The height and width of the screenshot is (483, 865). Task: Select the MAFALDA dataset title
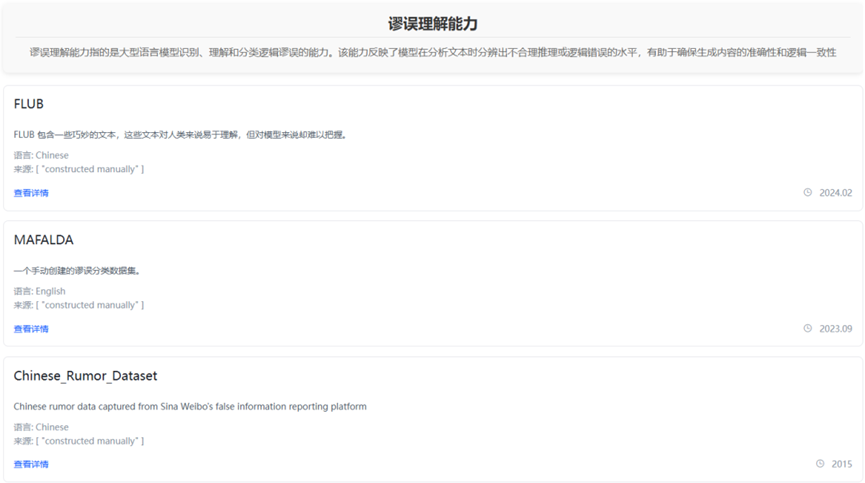[43, 240]
